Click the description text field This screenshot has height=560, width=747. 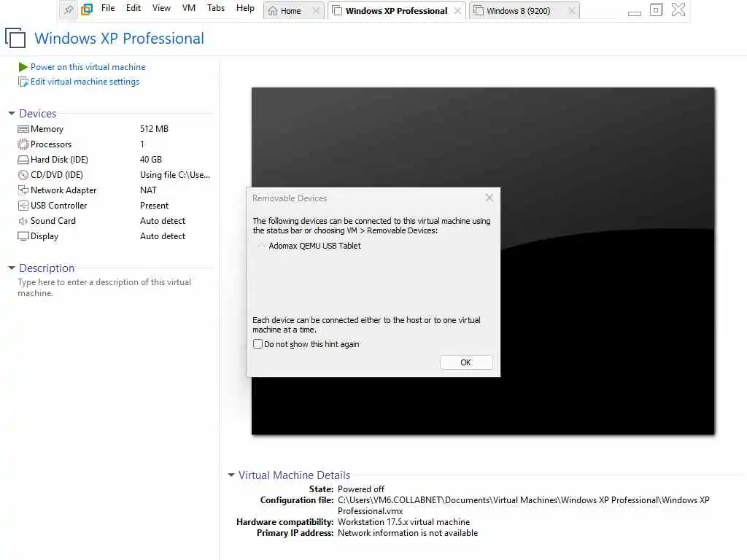(x=104, y=287)
